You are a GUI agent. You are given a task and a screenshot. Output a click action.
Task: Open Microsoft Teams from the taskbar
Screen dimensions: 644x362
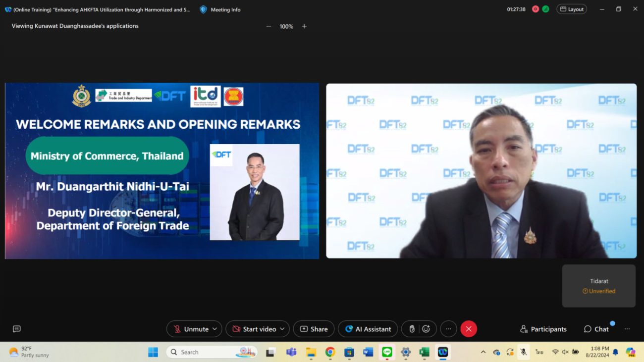click(x=291, y=352)
